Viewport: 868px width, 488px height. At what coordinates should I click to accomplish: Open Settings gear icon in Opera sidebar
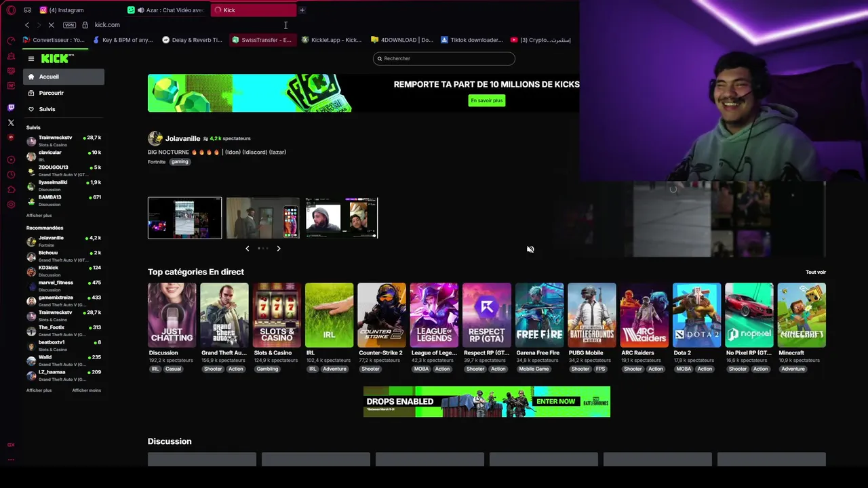pyautogui.click(x=11, y=205)
